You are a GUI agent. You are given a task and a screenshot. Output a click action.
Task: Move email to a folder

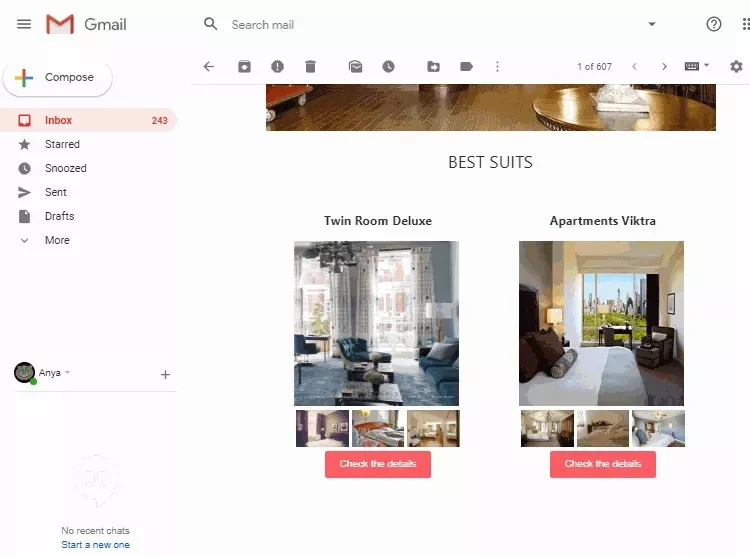click(x=433, y=67)
